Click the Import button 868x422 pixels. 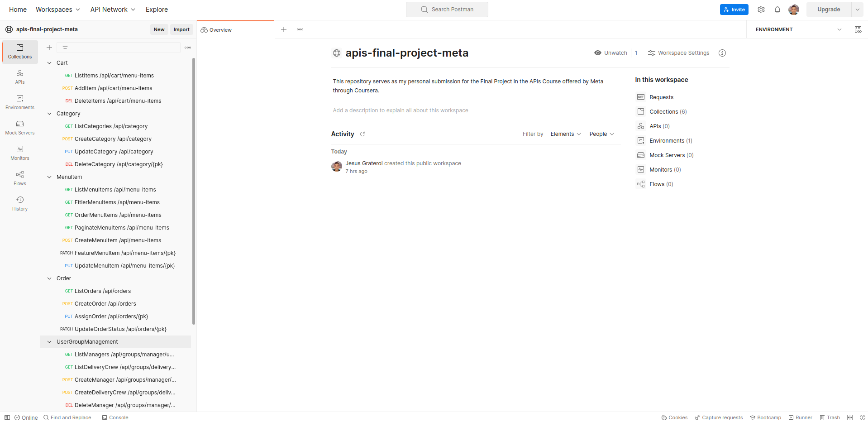[x=181, y=29]
